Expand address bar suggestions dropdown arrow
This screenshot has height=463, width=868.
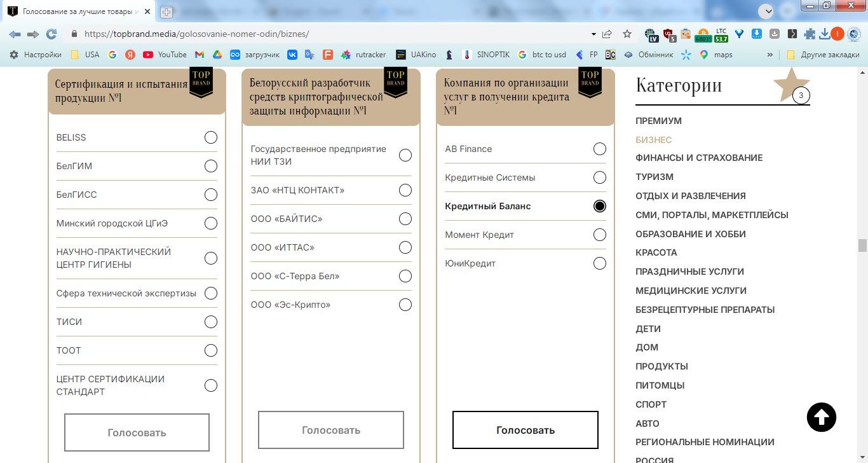click(593, 34)
